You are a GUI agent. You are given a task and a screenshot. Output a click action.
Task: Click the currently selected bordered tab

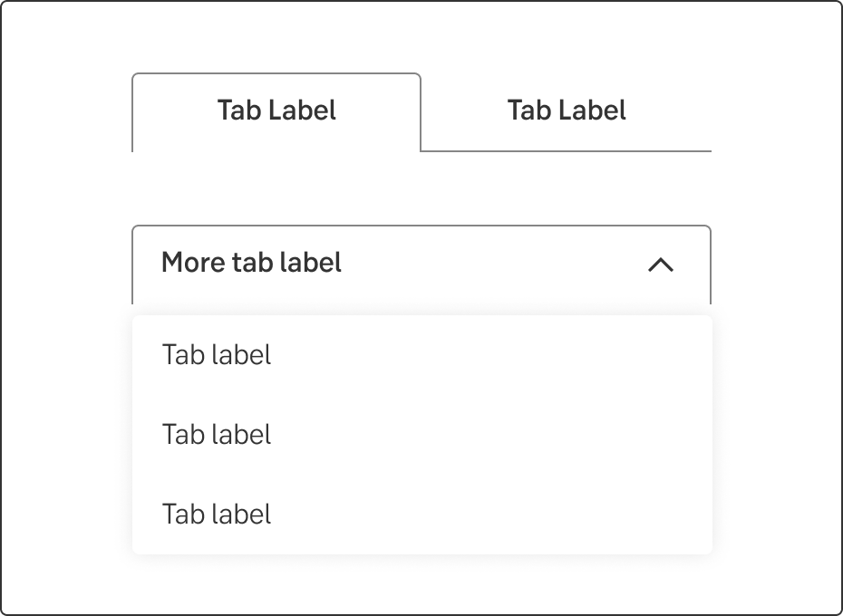pos(276,111)
